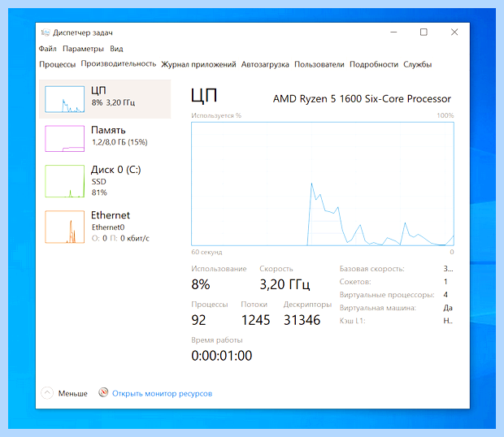Click the 60 секунд axis label
The width and height of the screenshot is (504, 437).
click(x=206, y=252)
